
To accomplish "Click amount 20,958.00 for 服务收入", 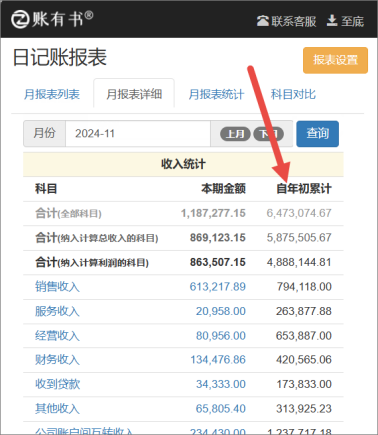I will coord(221,311).
